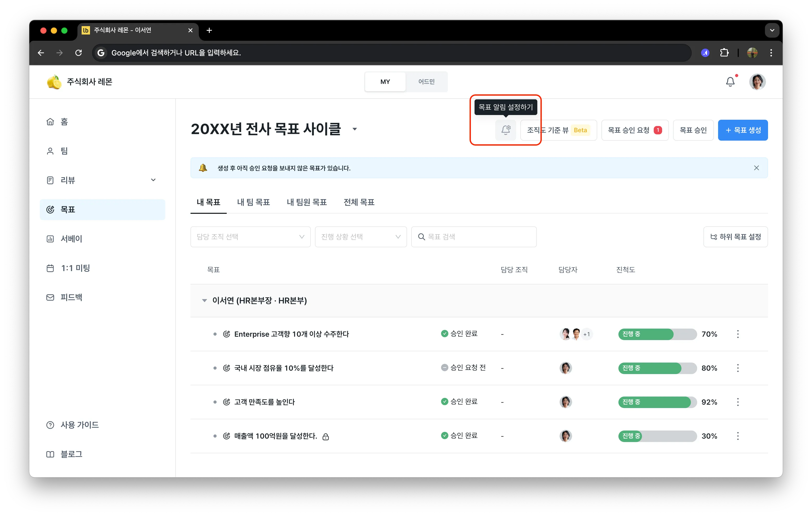Screen dimensions: 812x516
Task: Open more options for 고객 만족도 goal
Action: (x=738, y=402)
